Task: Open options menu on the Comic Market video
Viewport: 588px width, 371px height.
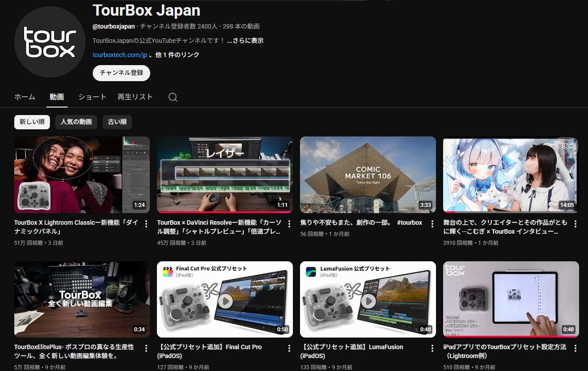Action: pyautogui.click(x=432, y=223)
